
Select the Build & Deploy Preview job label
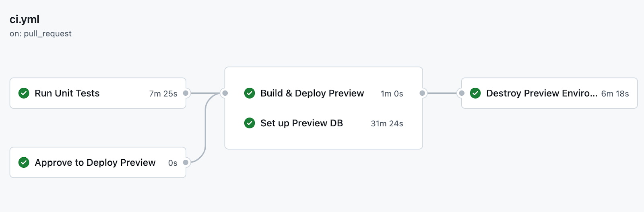coord(312,93)
